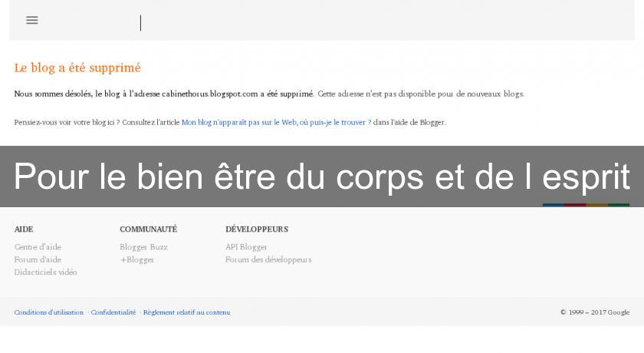Open Didacticiels vidéo link

tap(45, 272)
